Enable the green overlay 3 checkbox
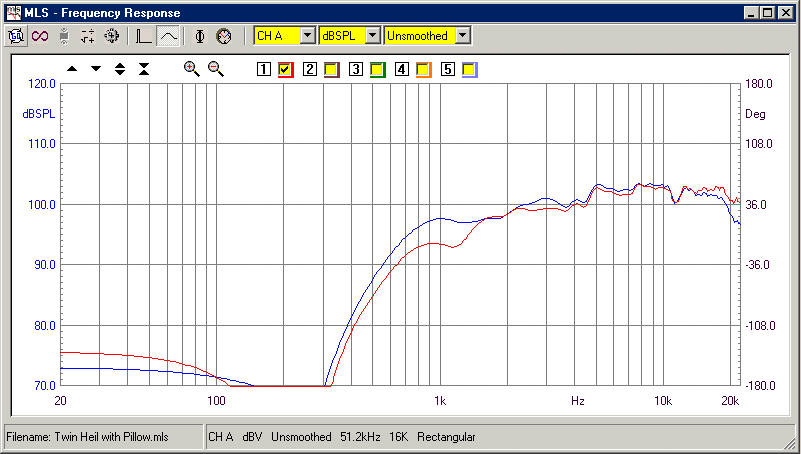 378,69
